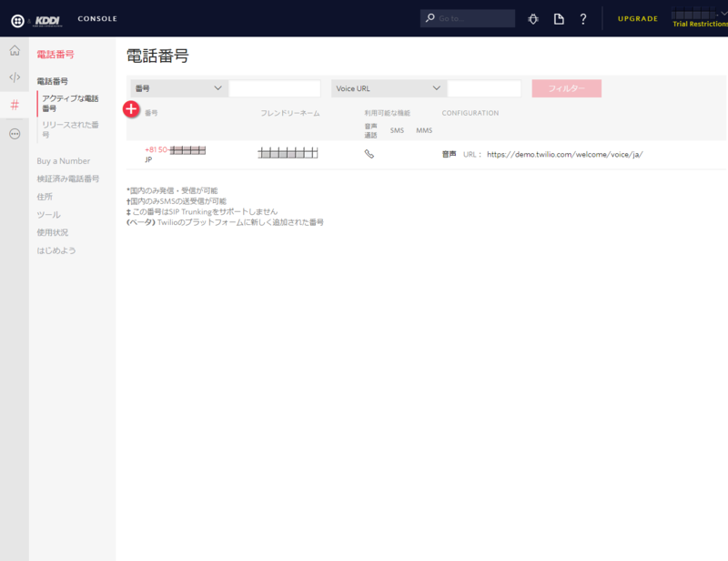Image resolution: width=728 pixels, height=561 pixels.
Task: Open the developer code sidebar icon
Action: point(15,77)
